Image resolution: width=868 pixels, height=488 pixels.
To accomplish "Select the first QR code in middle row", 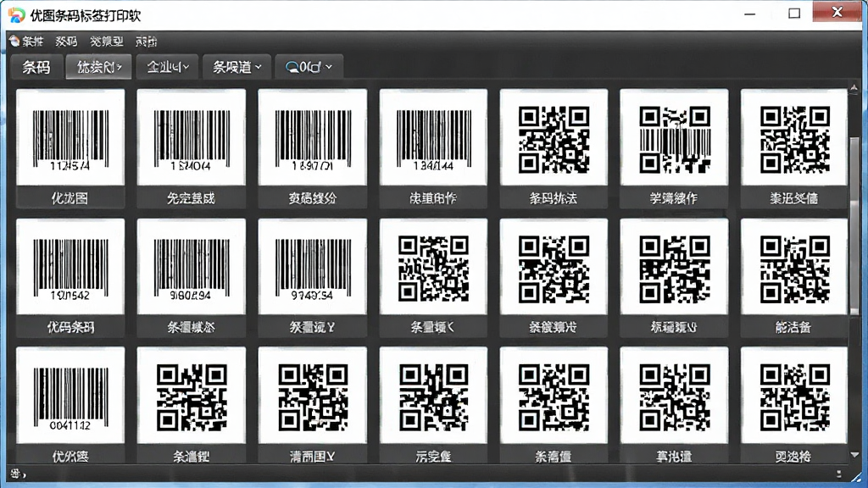I will pyautogui.click(x=433, y=278).
